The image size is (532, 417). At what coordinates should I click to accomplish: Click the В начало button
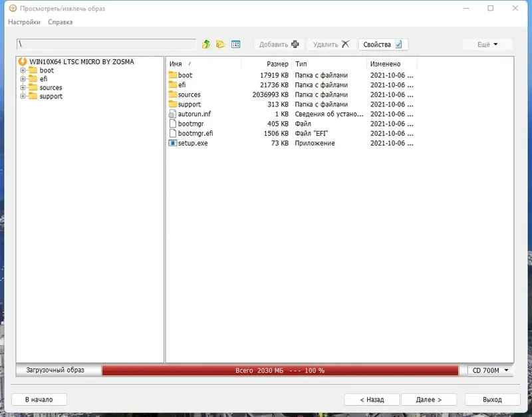(39, 400)
